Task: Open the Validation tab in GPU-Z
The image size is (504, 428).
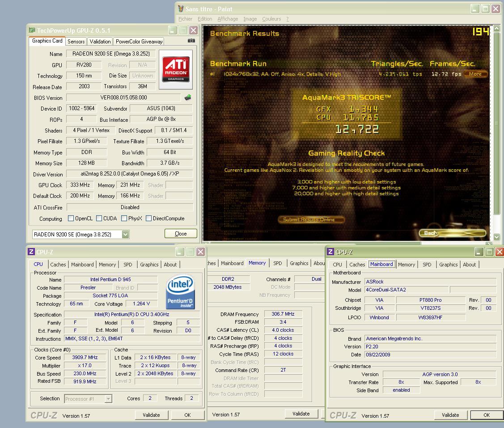Action: click(x=100, y=42)
